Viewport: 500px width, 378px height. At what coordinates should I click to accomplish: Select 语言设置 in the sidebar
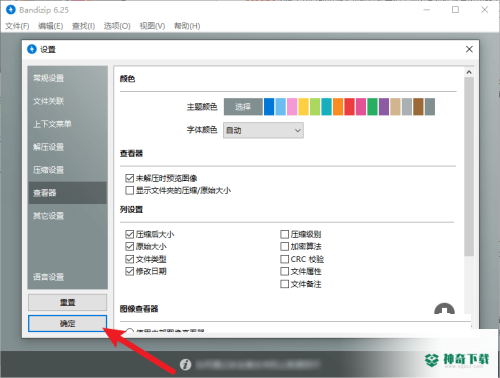[x=68, y=277]
